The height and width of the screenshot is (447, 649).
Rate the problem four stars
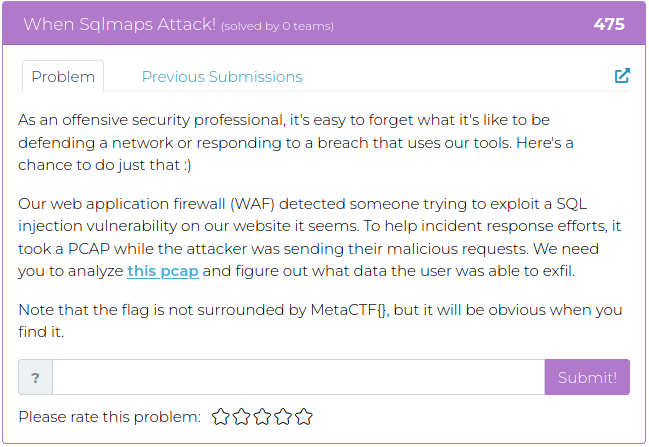(x=283, y=417)
